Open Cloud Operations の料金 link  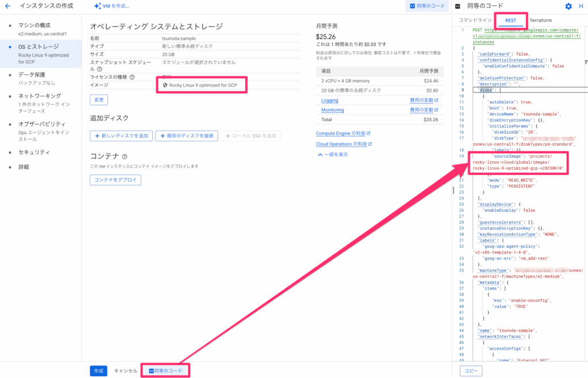click(x=343, y=144)
